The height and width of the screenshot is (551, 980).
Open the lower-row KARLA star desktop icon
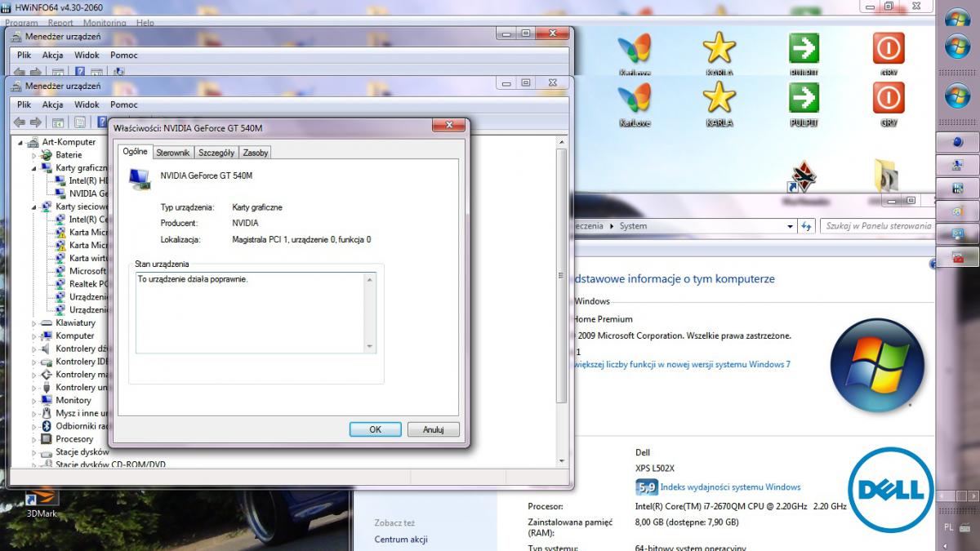(719, 104)
